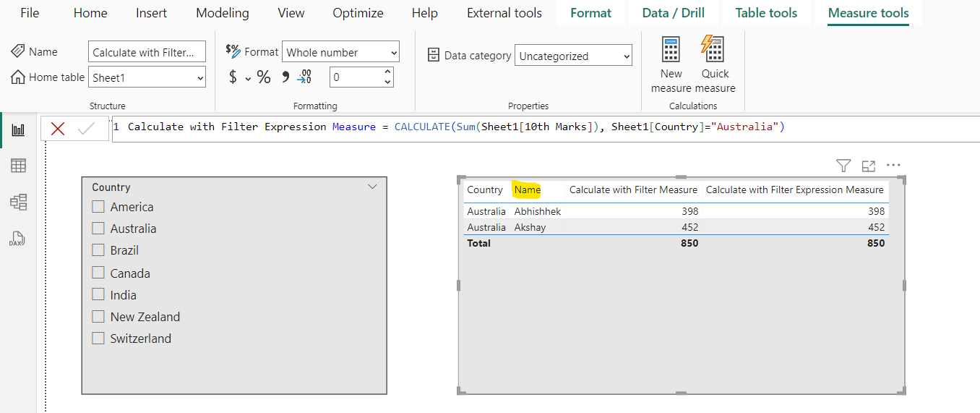The height and width of the screenshot is (413, 980).
Task: Click the Quick measure icon
Action: click(x=714, y=51)
